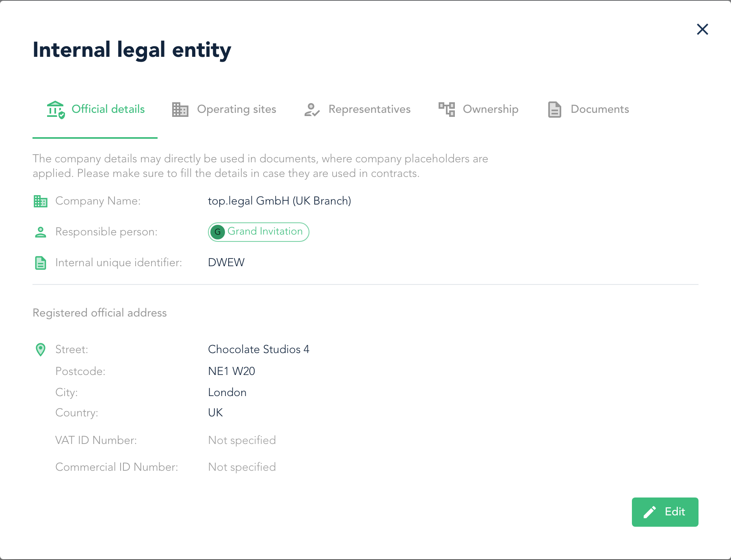731x560 pixels.
Task: Click the document icon by Internal unique identifier
Action: [40, 263]
